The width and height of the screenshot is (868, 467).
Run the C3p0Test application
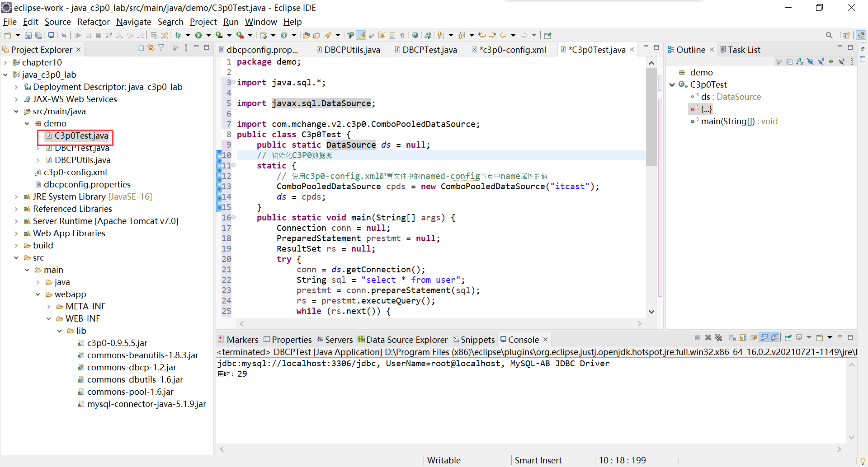click(x=199, y=35)
